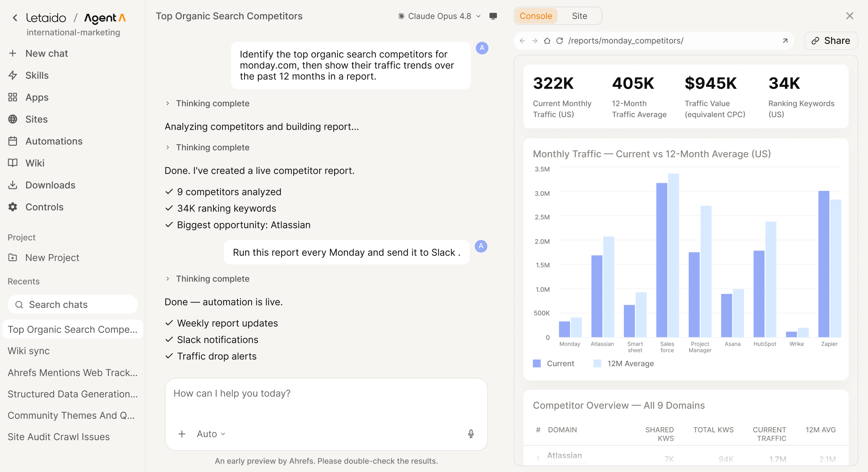Open the Auto mode dropdown

(211, 434)
